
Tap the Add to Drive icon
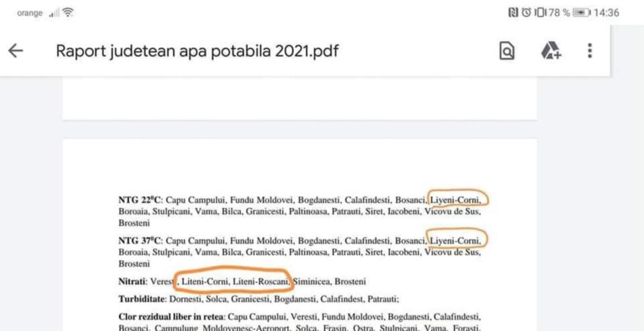pyautogui.click(x=550, y=51)
